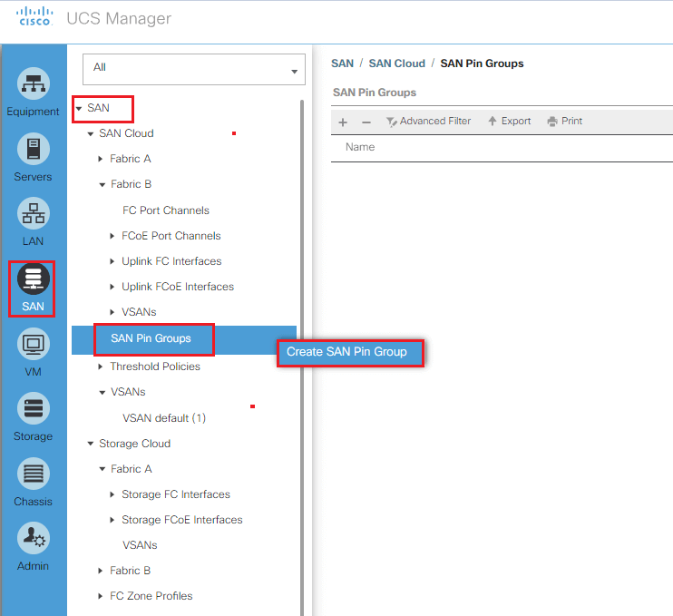Screen dimensions: 673x616
Task: Select Threshold Policies tree item
Action: (x=155, y=367)
